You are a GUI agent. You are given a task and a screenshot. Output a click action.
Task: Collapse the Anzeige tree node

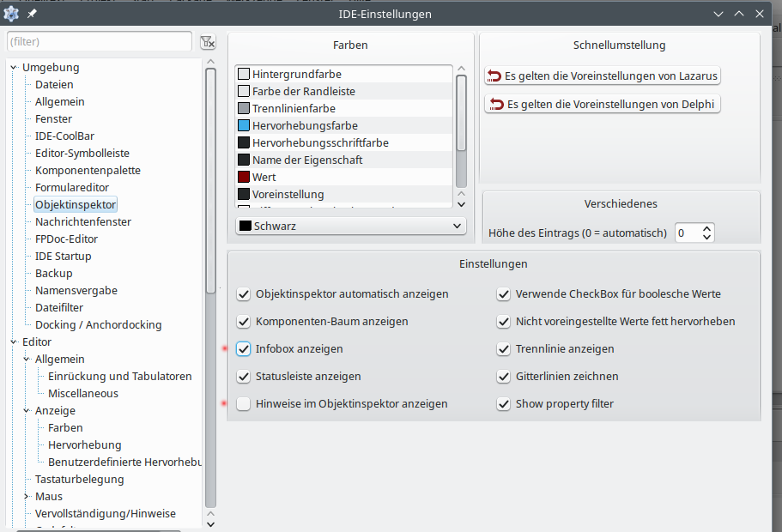click(27, 410)
